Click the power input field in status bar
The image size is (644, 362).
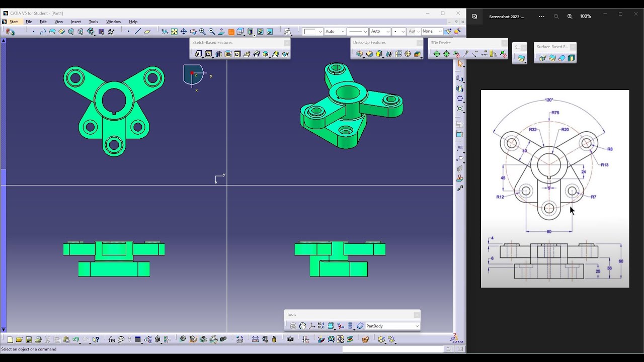[x=392, y=349]
